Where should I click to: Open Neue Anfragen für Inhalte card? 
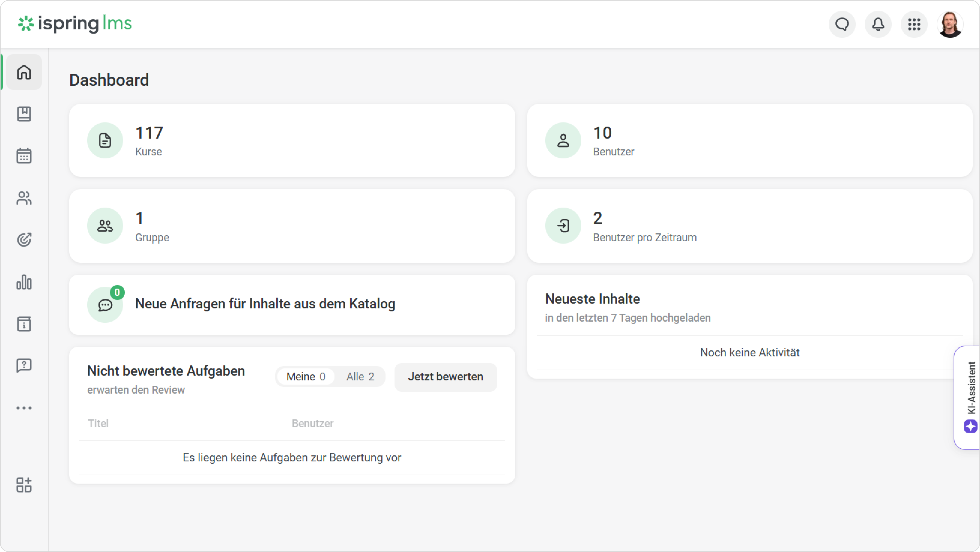point(292,304)
